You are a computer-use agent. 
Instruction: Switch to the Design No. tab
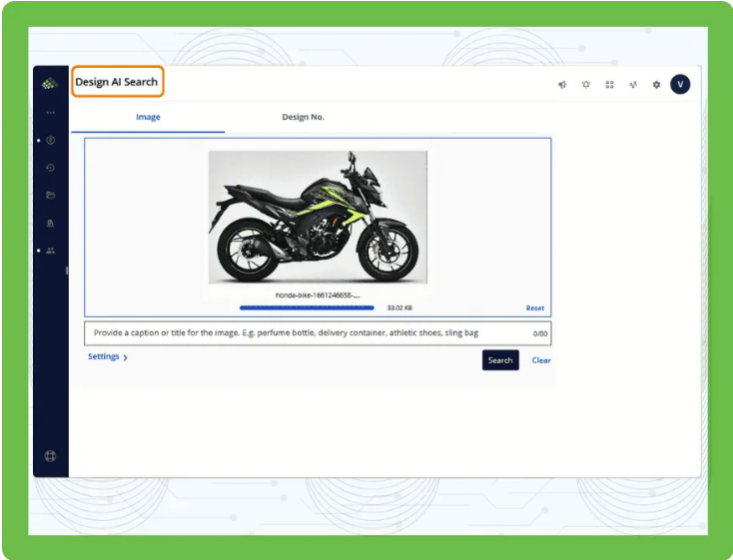coord(303,117)
